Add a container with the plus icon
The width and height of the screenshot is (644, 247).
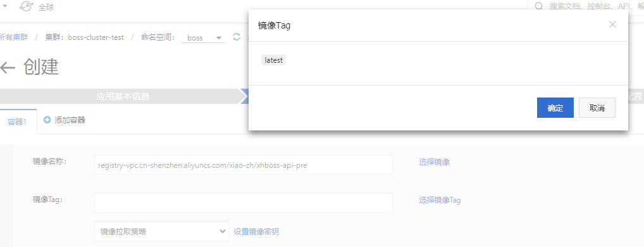(x=47, y=120)
